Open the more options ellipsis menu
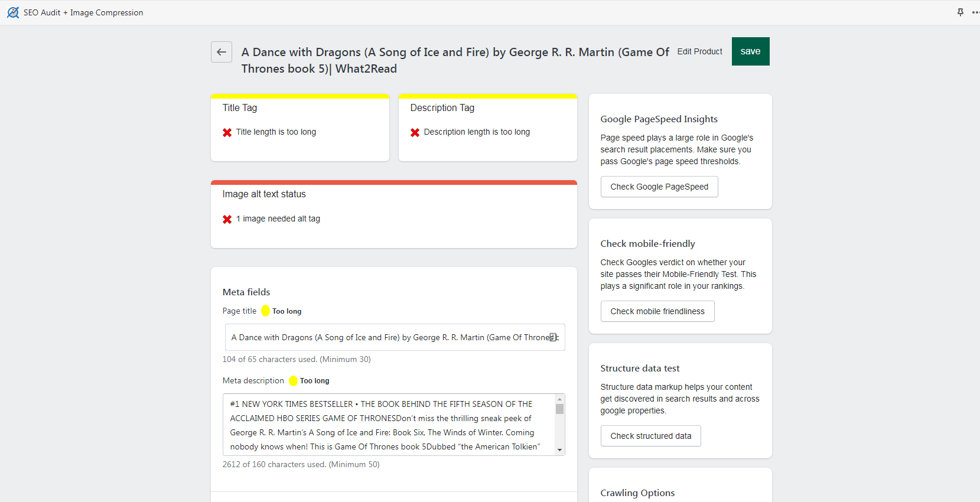Screen dimensions: 980x502 click(975, 12)
